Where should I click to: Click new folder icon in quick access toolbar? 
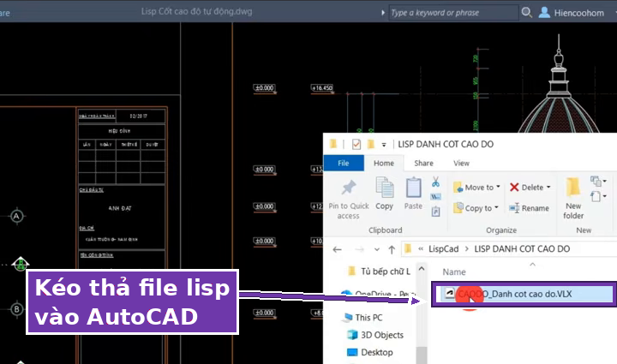(371, 144)
